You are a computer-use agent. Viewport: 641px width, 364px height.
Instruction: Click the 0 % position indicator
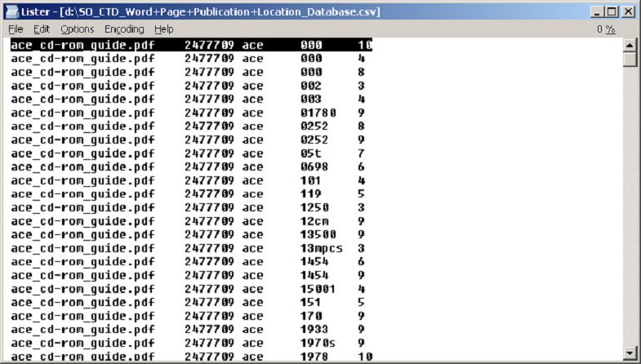[x=605, y=29]
